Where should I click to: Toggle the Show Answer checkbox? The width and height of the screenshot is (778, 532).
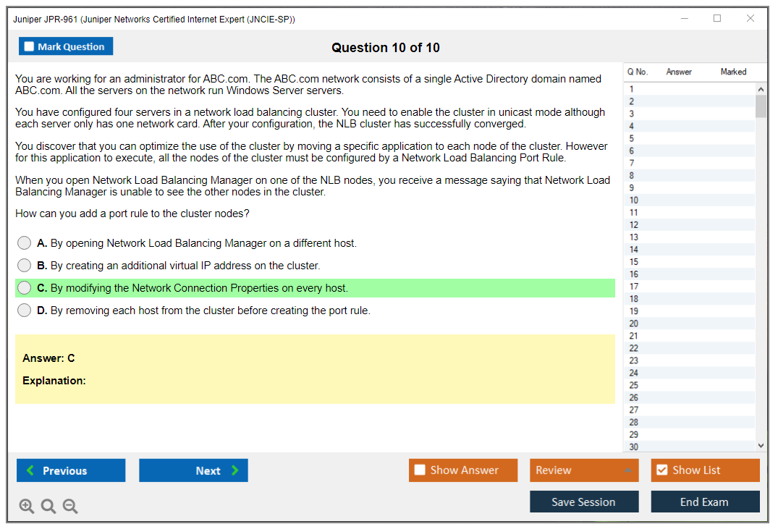420,470
